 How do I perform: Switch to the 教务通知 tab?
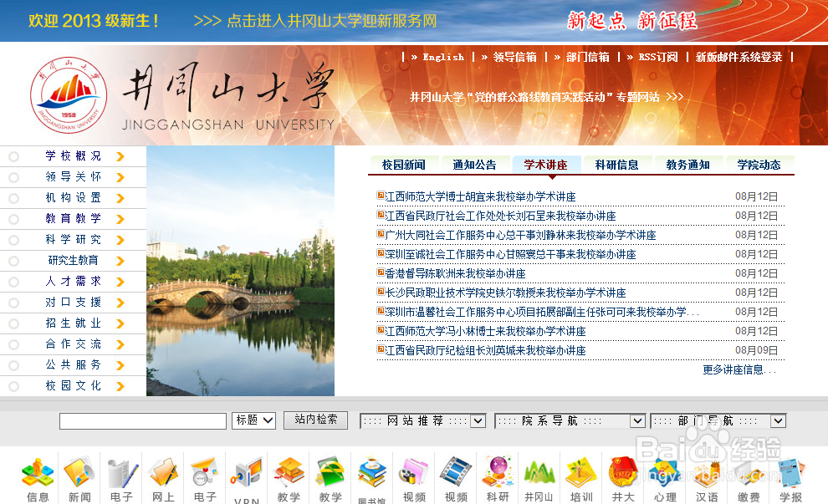coord(688,165)
